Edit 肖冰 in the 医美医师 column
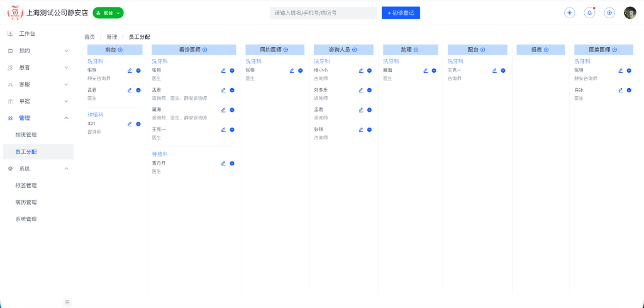Image resolution: width=644 pixels, height=308 pixels. (621, 91)
